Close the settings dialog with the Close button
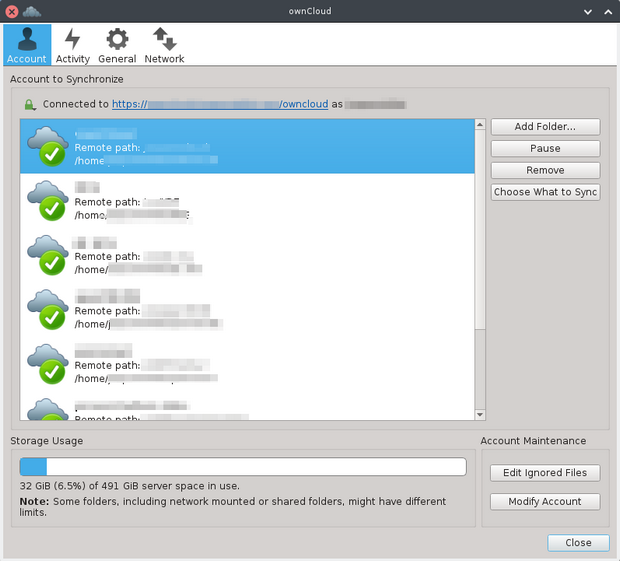Screen dimensions: 620x561 pos(578,542)
